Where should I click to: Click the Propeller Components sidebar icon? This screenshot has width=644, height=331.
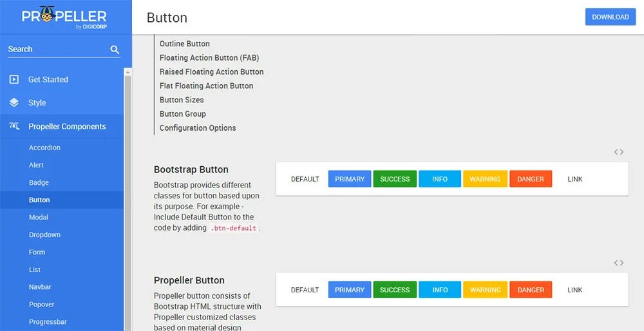(x=14, y=127)
